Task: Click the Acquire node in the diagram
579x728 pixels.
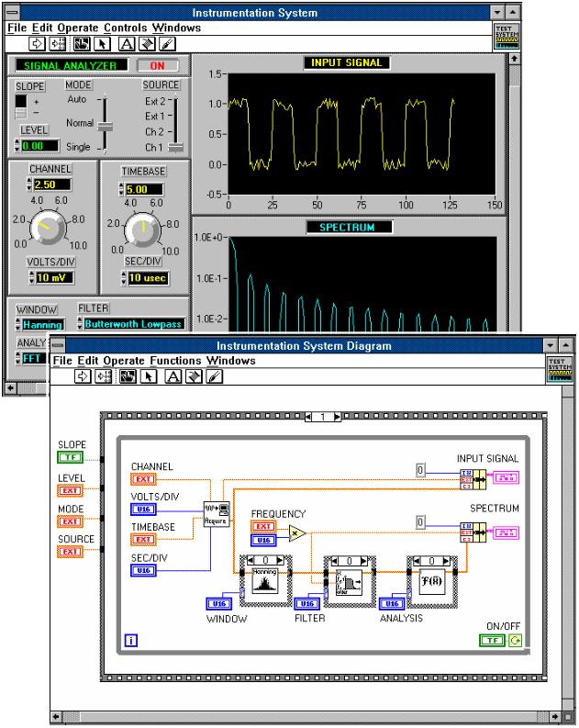Action: coord(217,514)
